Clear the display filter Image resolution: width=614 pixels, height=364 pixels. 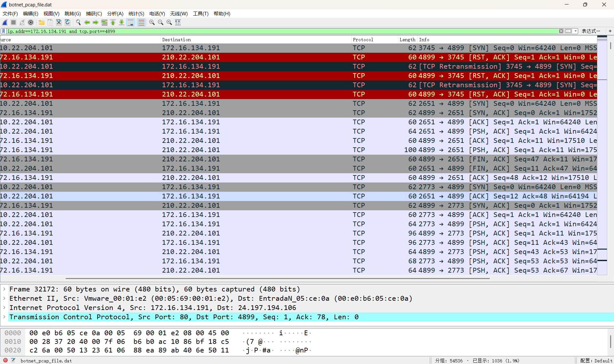pos(561,31)
